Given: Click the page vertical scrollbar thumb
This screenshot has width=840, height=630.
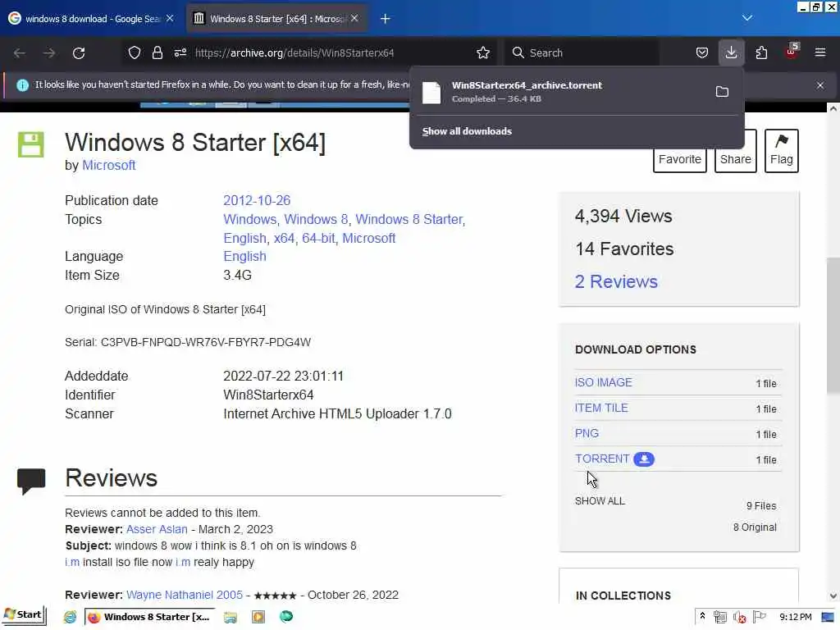Looking at the screenshot, I should click(833, 326).
